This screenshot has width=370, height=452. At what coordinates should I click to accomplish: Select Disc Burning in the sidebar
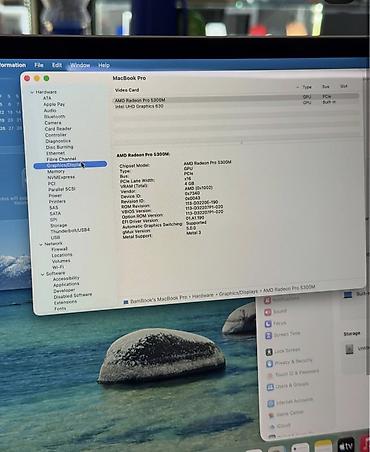[x=59, y=147]
